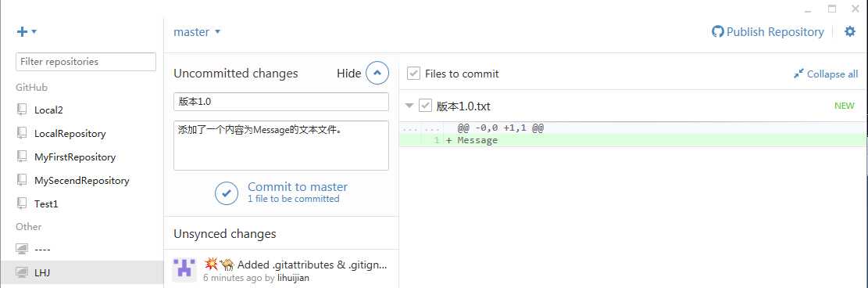Click the commit checkmark circle icon
The image size is (868, 288).
pyautogui.click(x=227, y=193)
